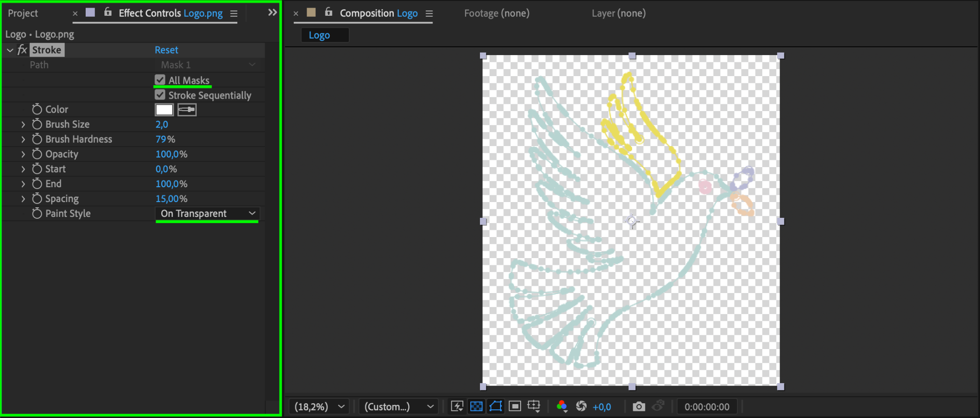Uncheck the Stroke Sequentially checkbox
The image size is (980, 418).
click(x=160, y=95)
